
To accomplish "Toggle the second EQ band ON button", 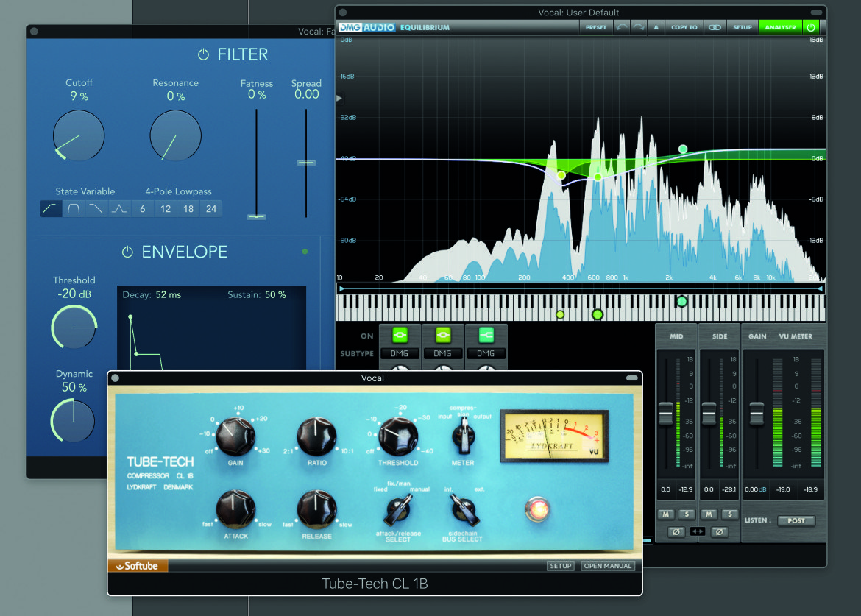I will [x=442, y=334].
